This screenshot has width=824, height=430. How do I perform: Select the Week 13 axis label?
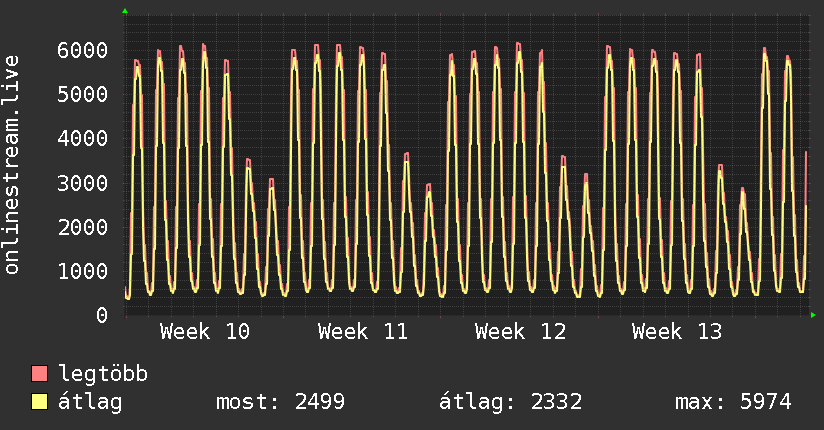[677, 332]
